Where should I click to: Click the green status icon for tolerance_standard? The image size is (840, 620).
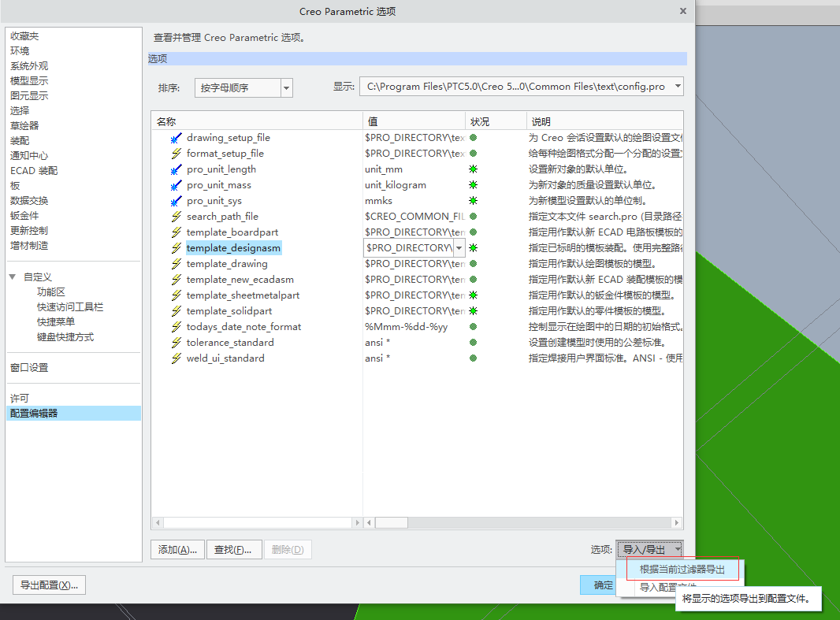pos(473,343)
